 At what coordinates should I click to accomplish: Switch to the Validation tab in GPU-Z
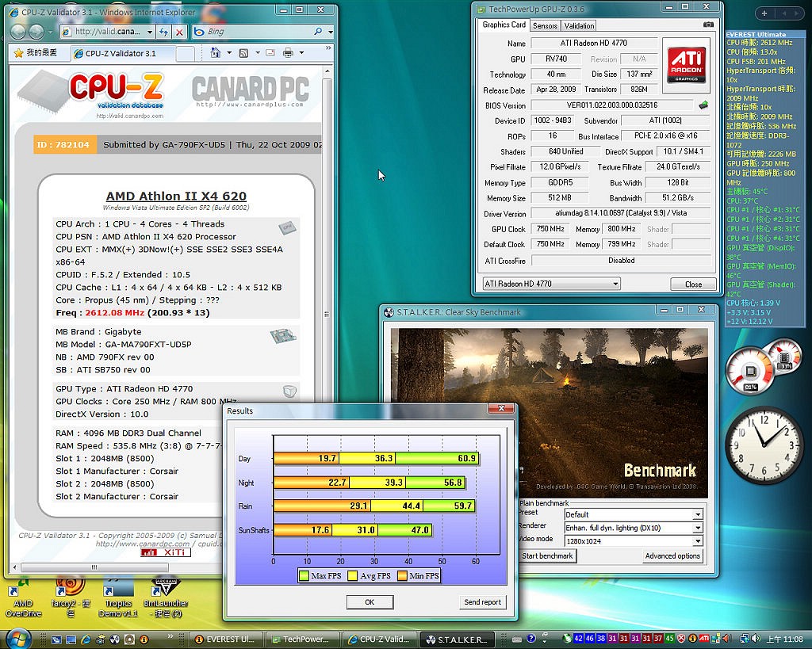tap(579, 26)
